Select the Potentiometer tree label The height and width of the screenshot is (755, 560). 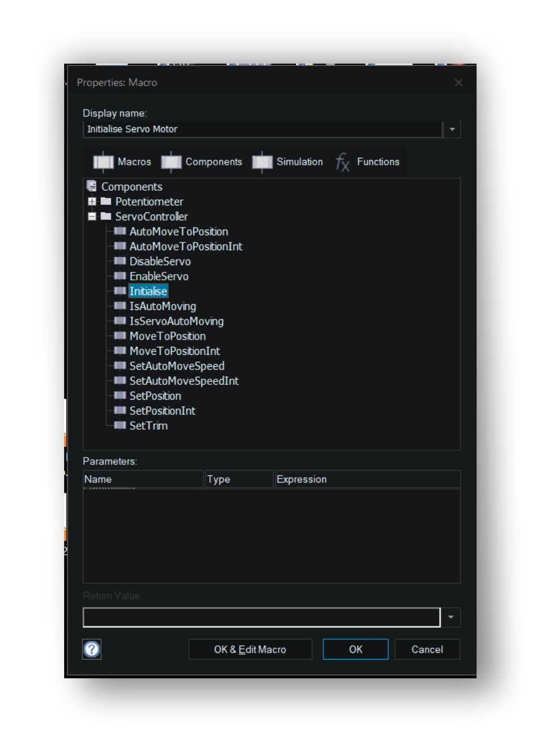[x=149, y=202]
